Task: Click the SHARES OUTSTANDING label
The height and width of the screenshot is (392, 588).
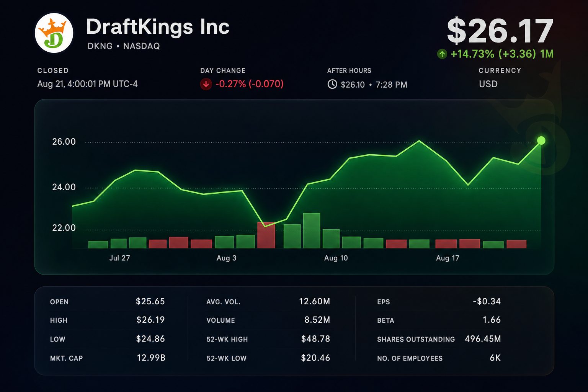Action: point(416,339)
